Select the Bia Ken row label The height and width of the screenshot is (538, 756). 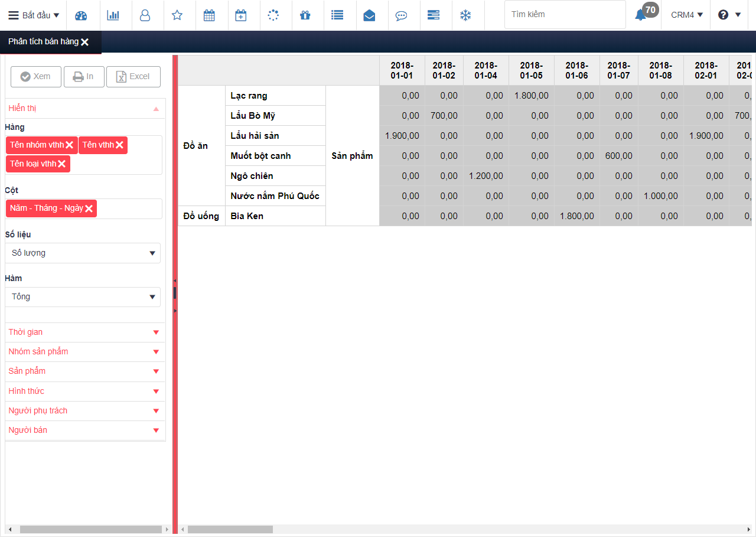click(x=276, y=216)
